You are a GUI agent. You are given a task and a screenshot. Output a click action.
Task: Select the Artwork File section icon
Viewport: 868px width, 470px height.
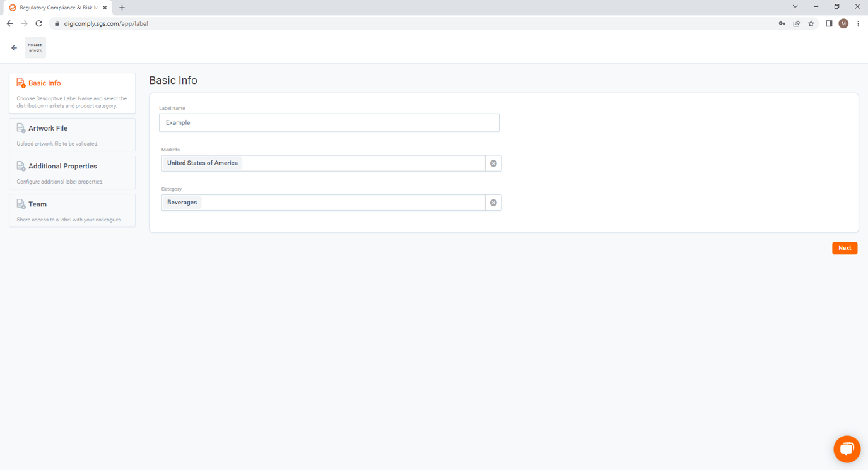[x=20, y=127]
